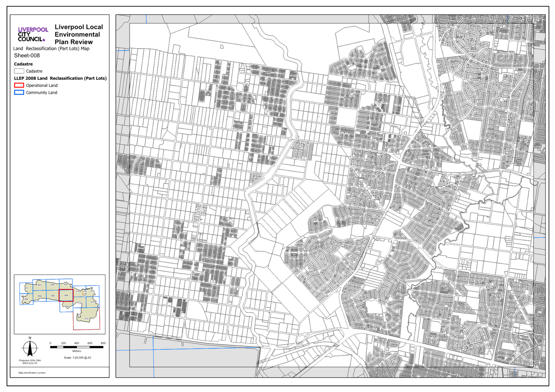Click the 'Liverpool Local Environmental Plan Review' title
Viewport: 555px width, 392px height.
coord(79,35)
